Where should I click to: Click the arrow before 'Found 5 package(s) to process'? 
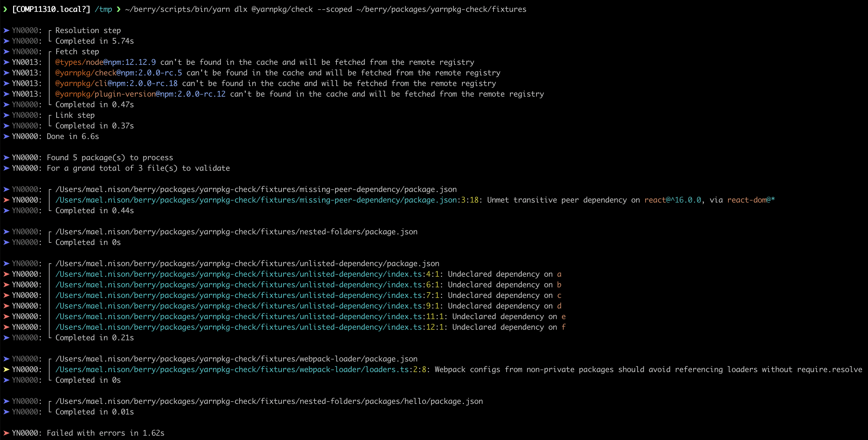coord(6,157)
